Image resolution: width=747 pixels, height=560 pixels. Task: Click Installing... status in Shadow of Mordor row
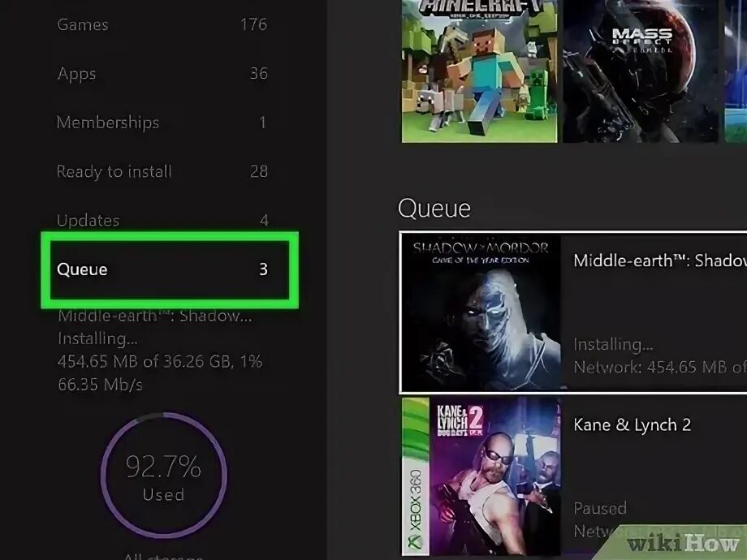[613, 344]
